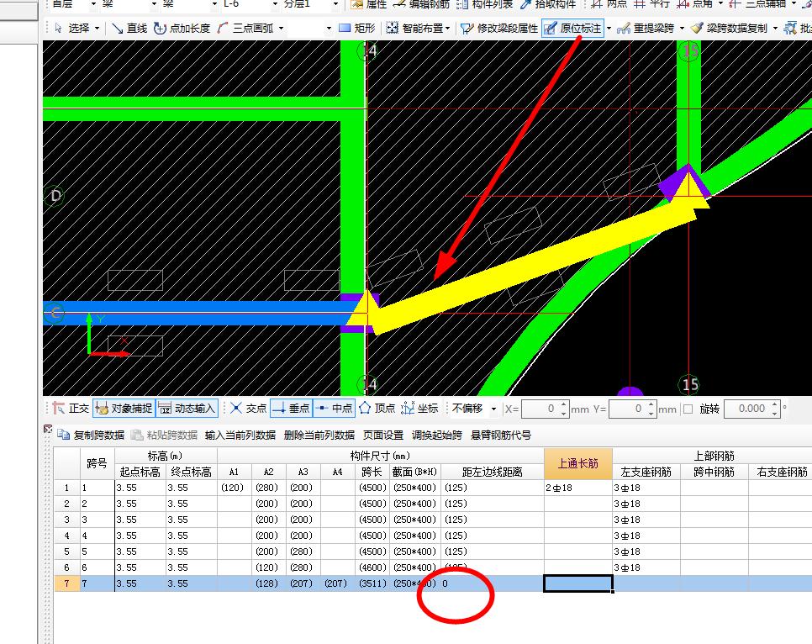Click the 截面(B*H) column header
The height and width of the screenshot is (644, 812).
pyautogui.click(x=414, y=472)
